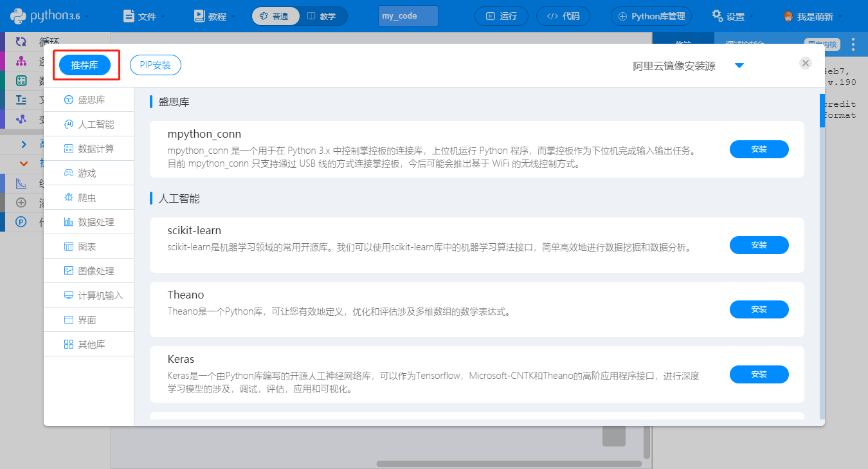Install the Keras library
This screenshot has height=469, width=868.
tap(759, 374)
